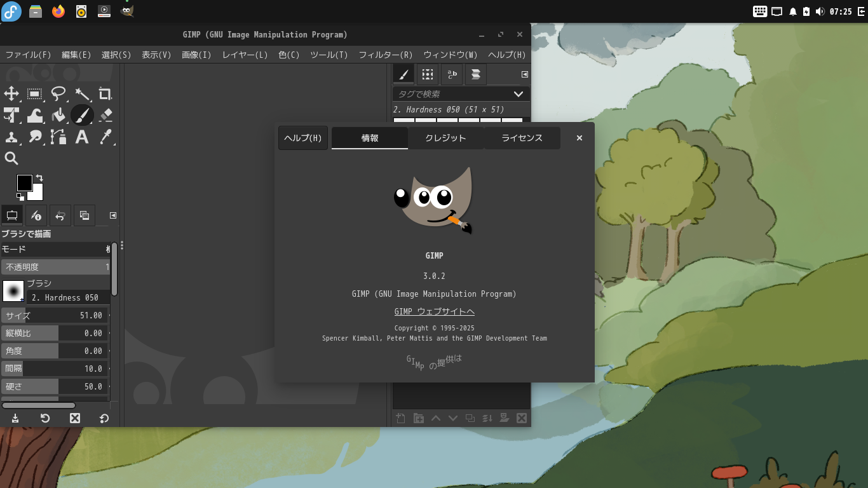Expand the tag filter (タグで検索) dropdown

pos(519,94)
